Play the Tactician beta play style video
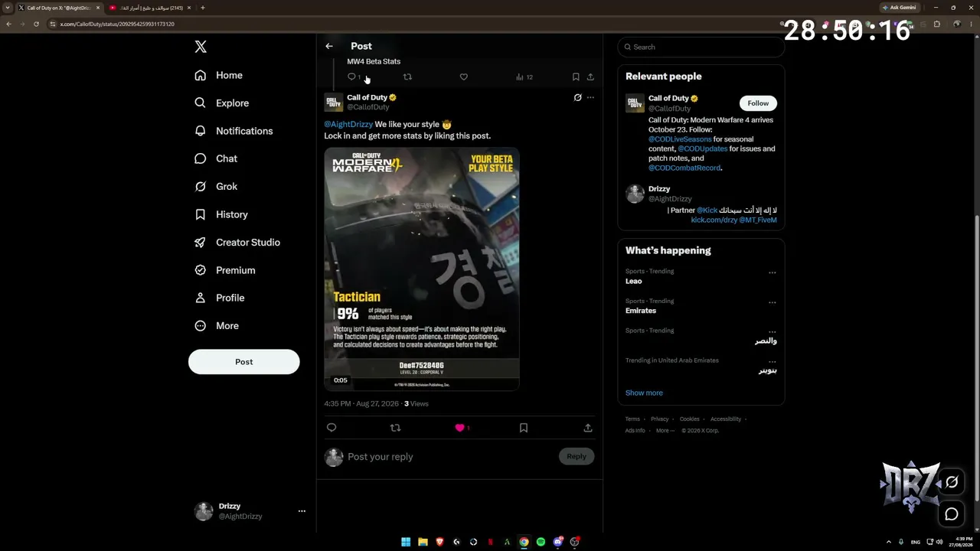This screenshot has width=980, height=551. point(422,269)
